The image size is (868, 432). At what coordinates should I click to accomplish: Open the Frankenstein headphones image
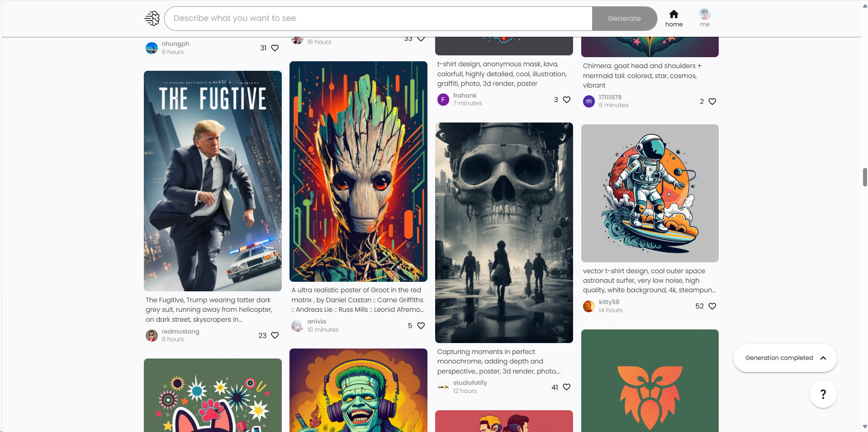358,390
